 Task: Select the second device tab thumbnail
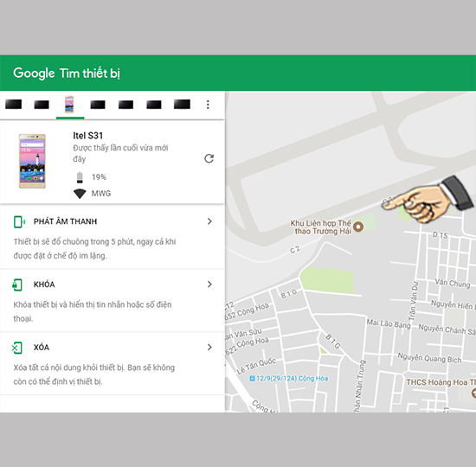42,105
